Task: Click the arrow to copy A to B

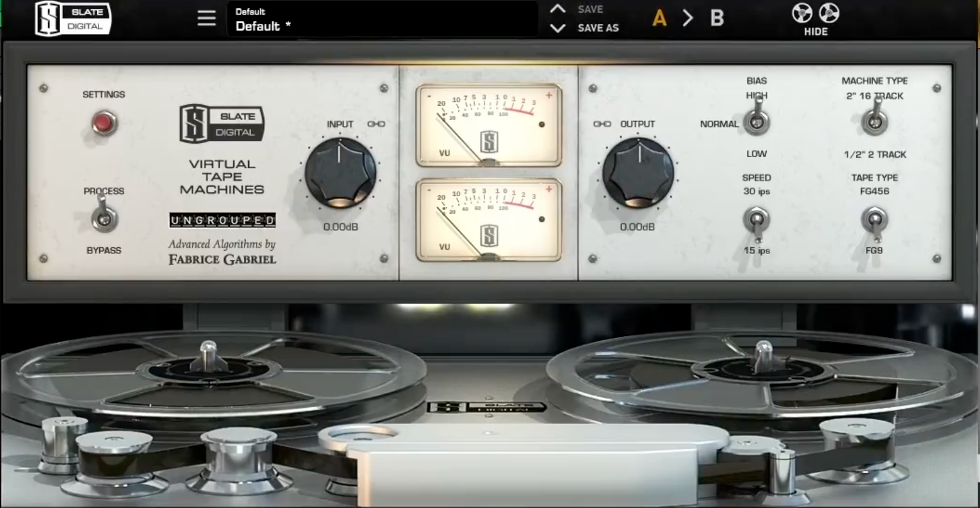Action: pyautogui.click(x=688, y=18)
